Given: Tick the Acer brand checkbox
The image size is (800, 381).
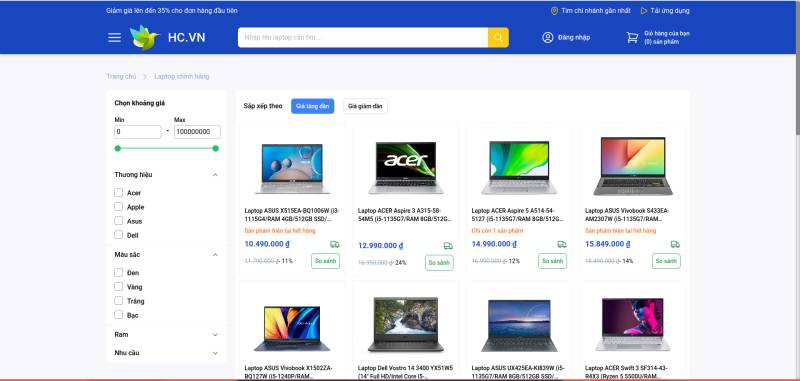Looking at the screenshot, I should [x=118, y=192].
